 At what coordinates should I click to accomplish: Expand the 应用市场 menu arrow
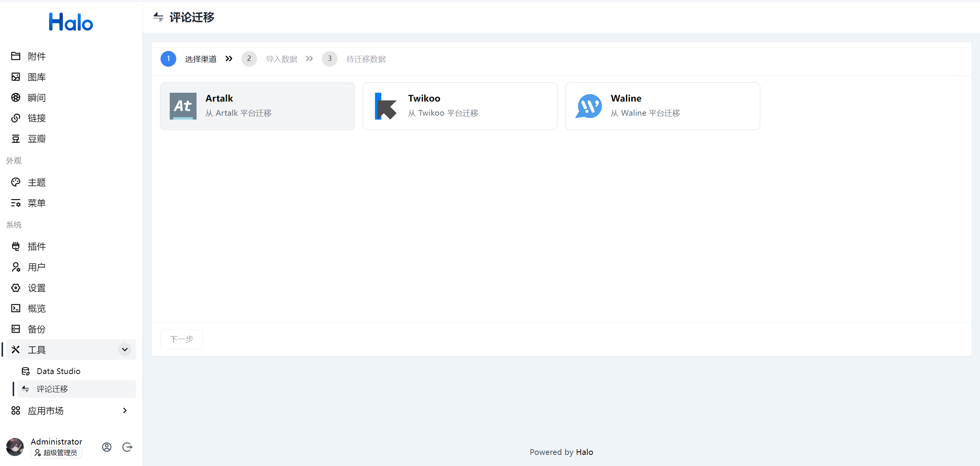(125, 410)
